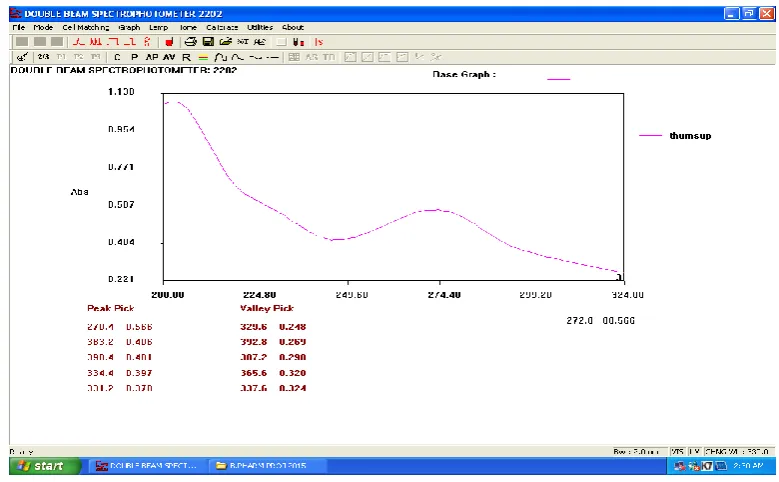Click the first gray square toolbar button
This screenshot has width=779, height=482.
point(22,42)
